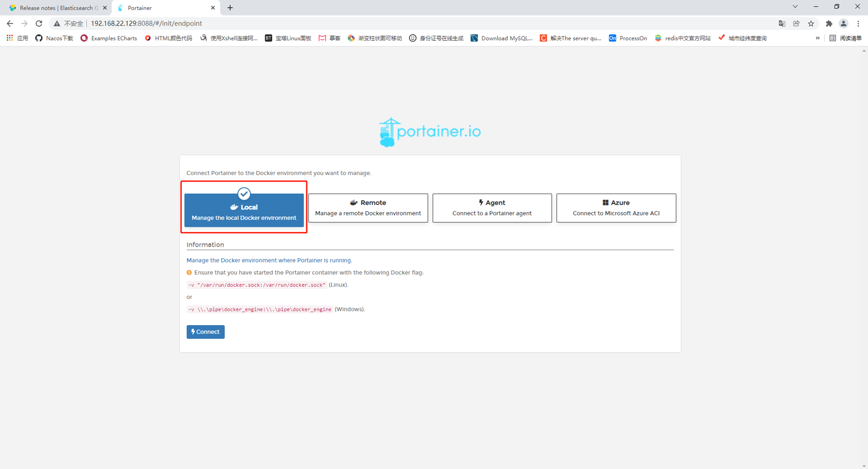Choose the Agent connection option
This screenshot has height=469, width=868.
coord(492,208)
